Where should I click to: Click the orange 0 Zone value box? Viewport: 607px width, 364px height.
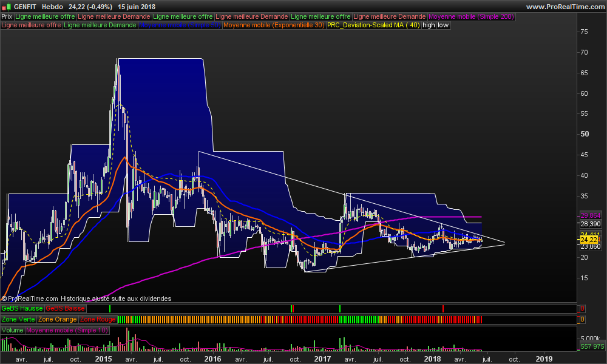coord(582,319)
